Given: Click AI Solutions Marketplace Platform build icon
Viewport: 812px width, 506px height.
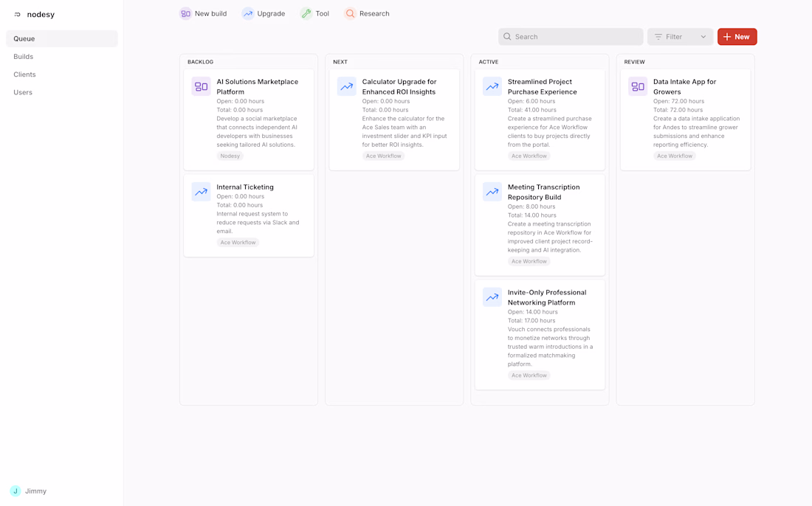Looking at the screenshot, I should (201, 86).
